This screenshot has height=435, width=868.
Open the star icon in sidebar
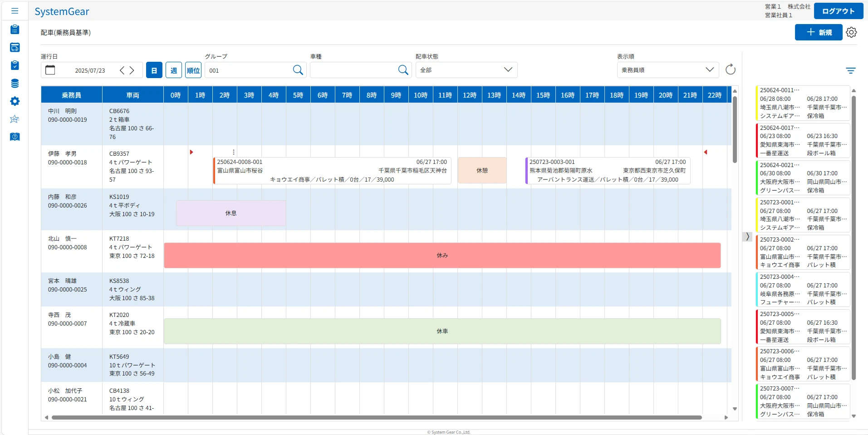coord(15,119)
